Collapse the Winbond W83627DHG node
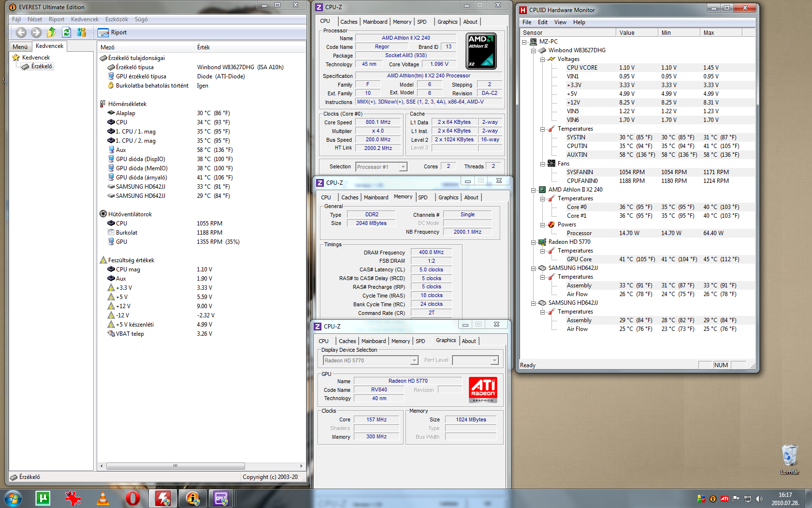This screenshot has width=812, height=508. tap(534, 51)
